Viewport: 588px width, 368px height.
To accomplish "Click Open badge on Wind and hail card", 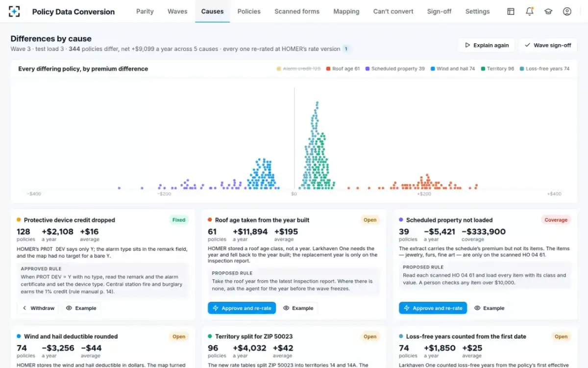I will point(179,337).
